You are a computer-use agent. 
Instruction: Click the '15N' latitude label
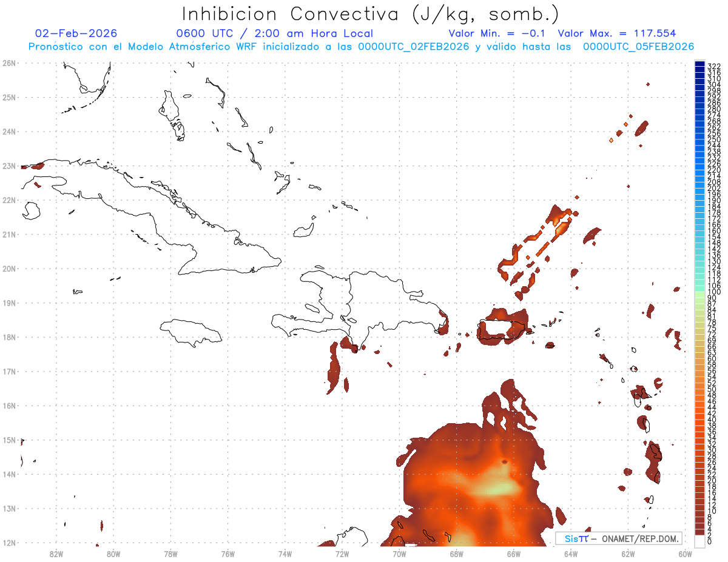(x=8, y=440)
